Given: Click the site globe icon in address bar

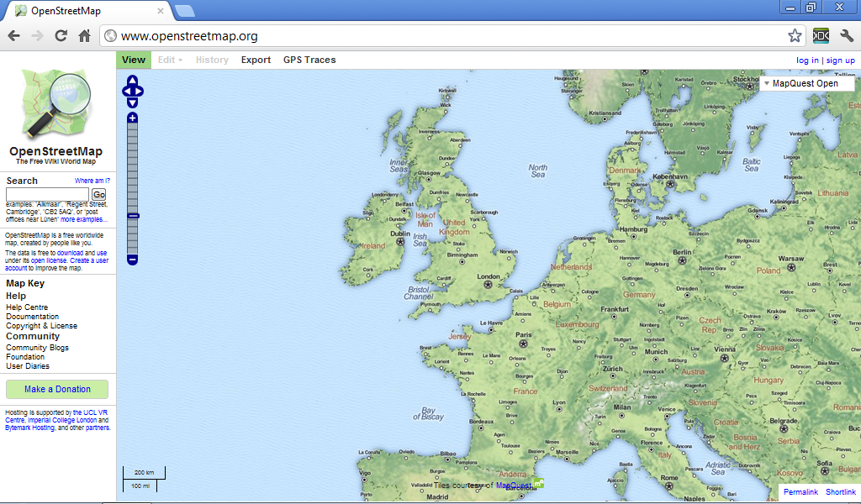Looking at the screenshot, I should pyautogui.click(x=110, y=35).
